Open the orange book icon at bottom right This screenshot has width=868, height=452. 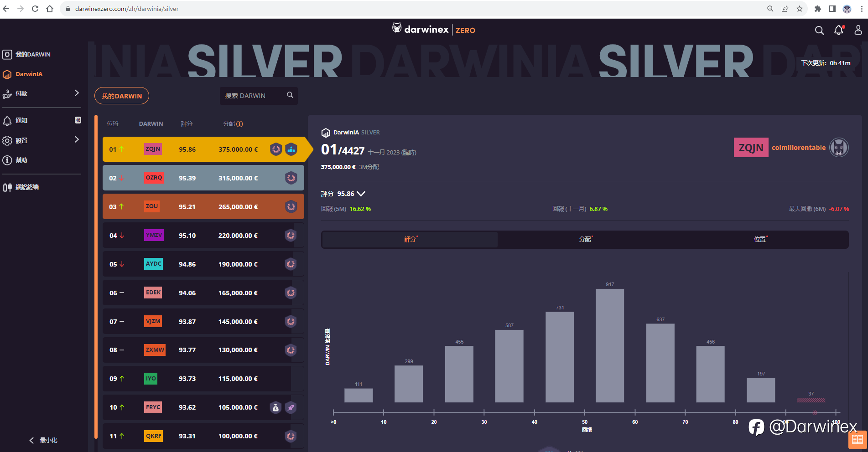coord(858,440)
